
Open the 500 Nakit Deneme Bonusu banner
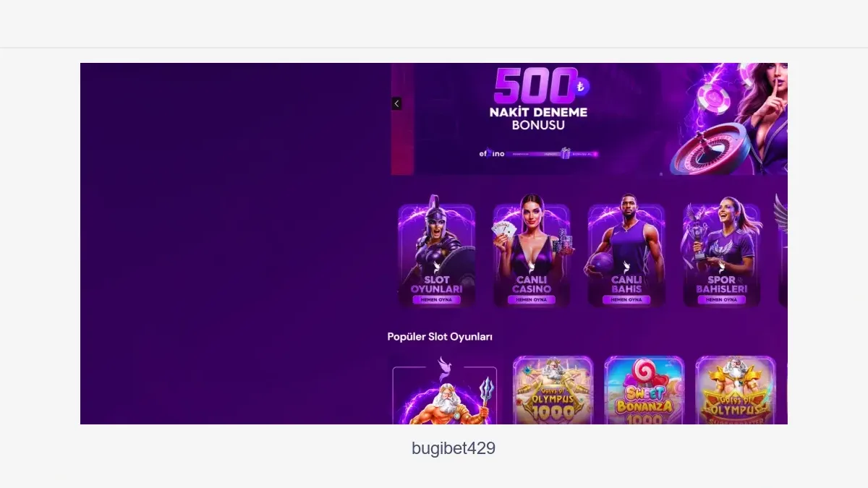[x=590, y=119]
